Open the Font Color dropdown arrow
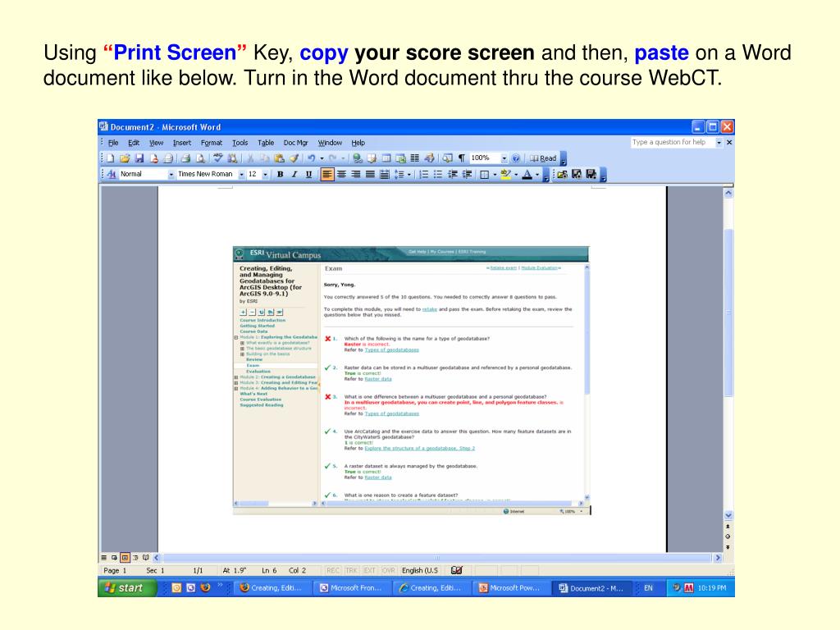The height and width of the screenshot is (630, 840). point(537,174)
